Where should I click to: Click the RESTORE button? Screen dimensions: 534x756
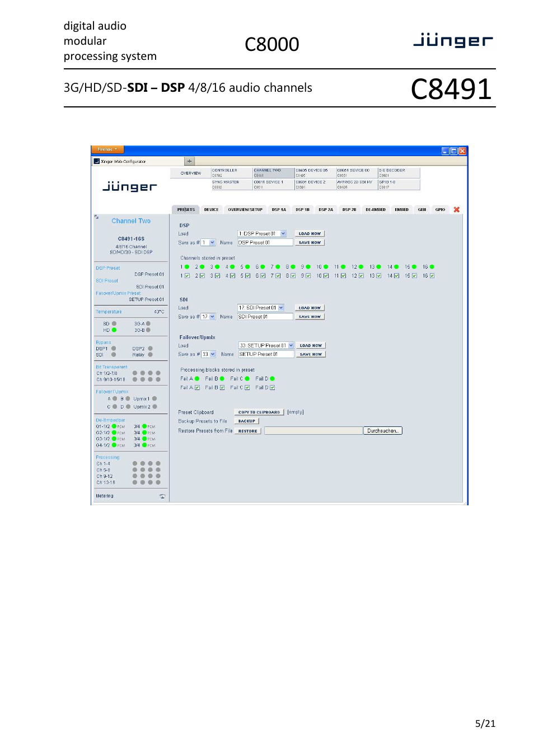point(248,431)
